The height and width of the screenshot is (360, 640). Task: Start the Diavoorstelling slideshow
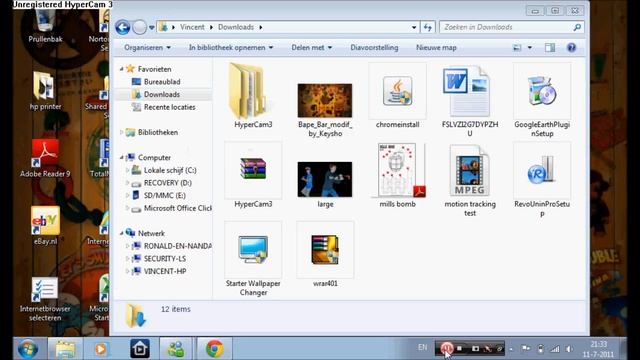pyautogui.click(x=374, y=48)
